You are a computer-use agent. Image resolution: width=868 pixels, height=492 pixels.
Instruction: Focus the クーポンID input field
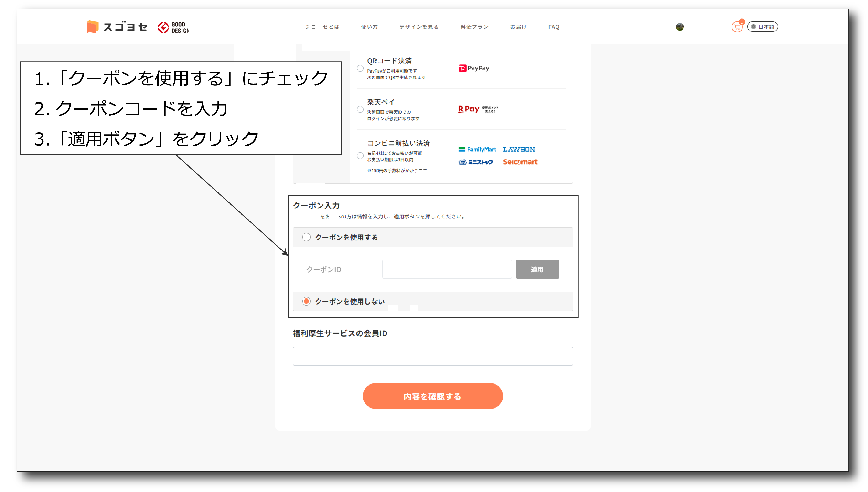(x=447, y=269)
